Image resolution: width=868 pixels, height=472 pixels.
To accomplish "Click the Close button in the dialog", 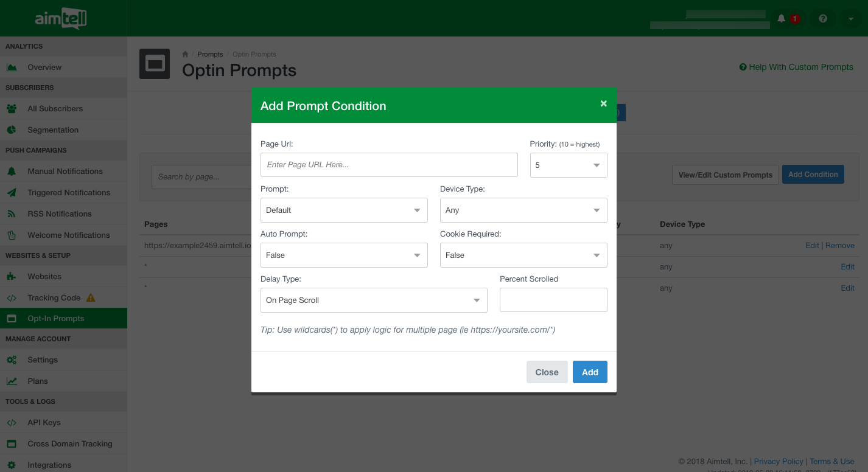I will click(x=547, y=372).
